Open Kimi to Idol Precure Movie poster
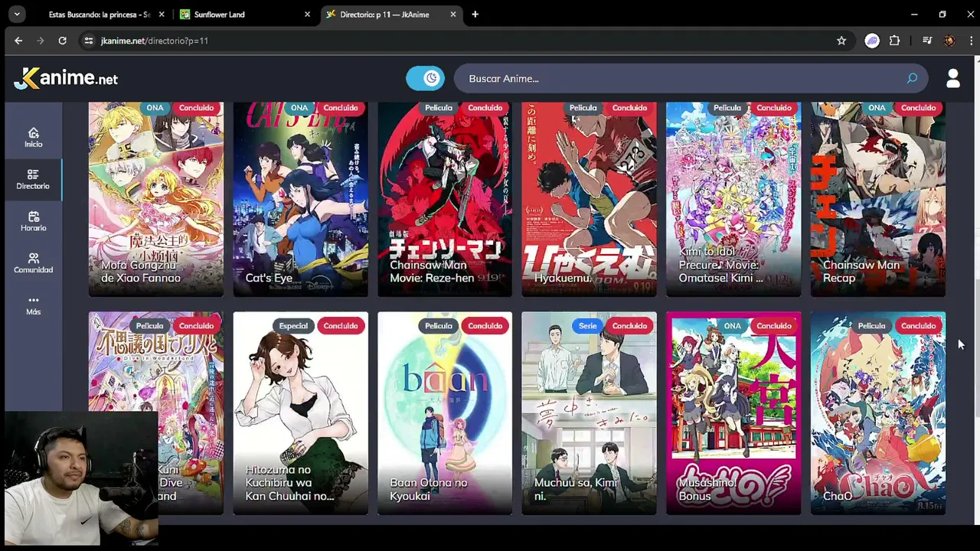 tap(733, 199)
